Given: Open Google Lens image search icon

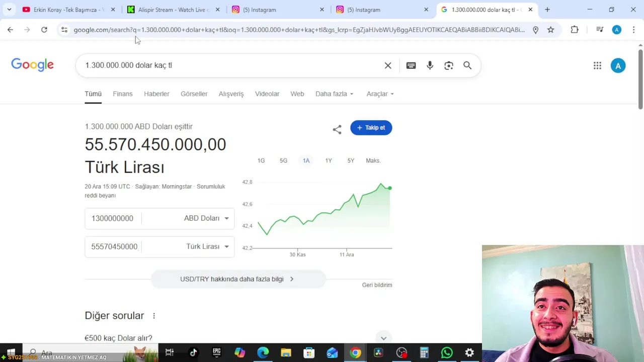Looking at the screenshot, I should (449, 65).
